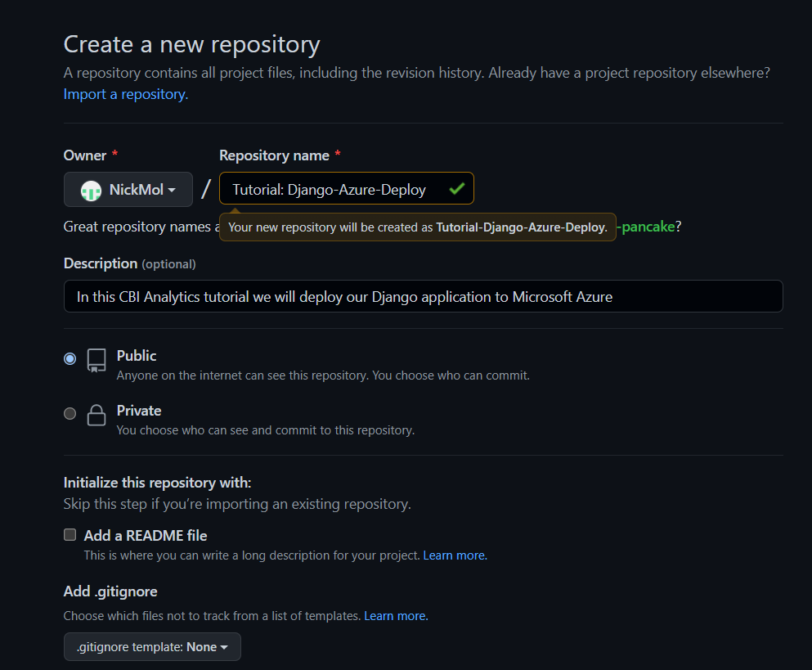The width and height of the screenshot is (812, 670).
Task: Open Learn more link for .gitignore templates
Action: coord(396,616)
